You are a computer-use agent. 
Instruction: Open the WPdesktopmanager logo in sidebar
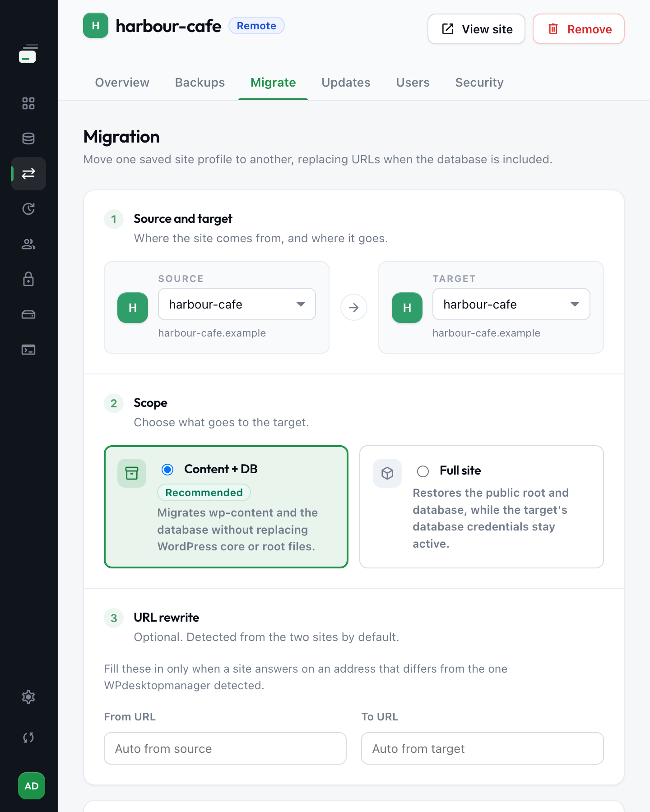[28, 54]
